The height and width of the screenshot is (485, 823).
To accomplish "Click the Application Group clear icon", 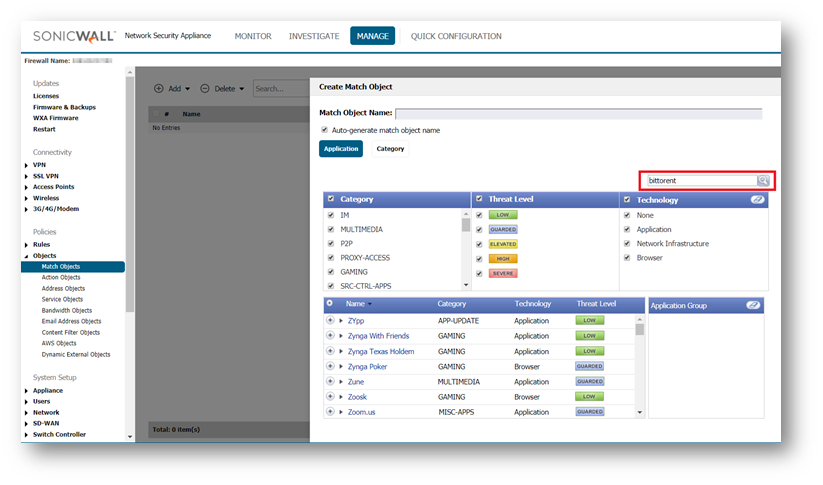I will click(x=753, y=304).
